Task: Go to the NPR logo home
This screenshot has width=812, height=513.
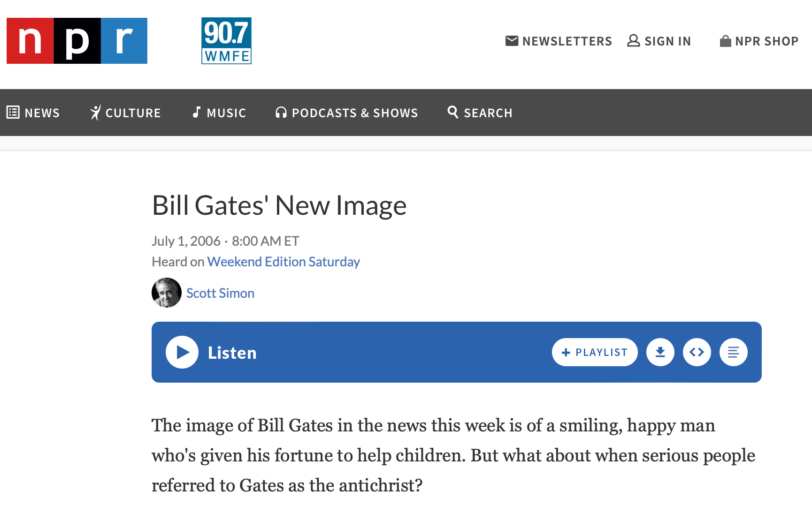Action: point(77,41)
